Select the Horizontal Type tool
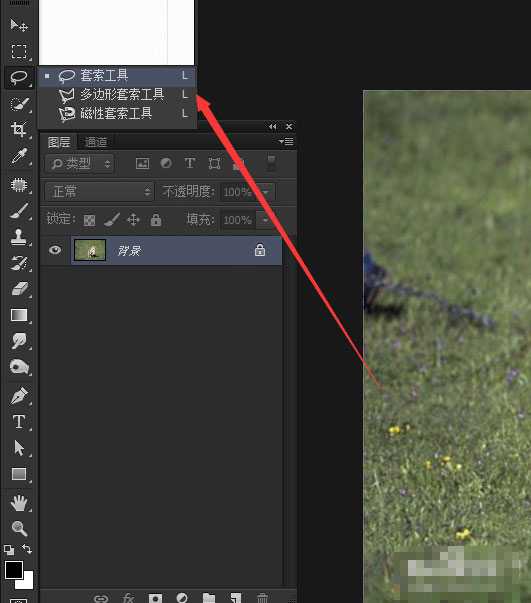This screenshot has width=531, height=603. coord(18,422)
